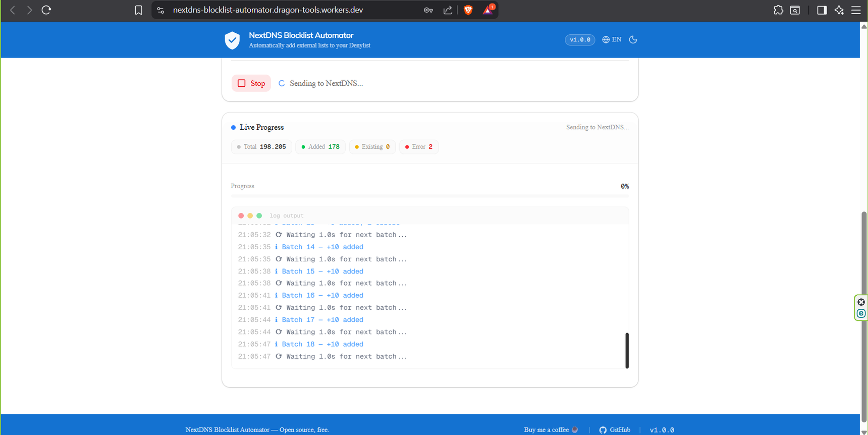Select the Batch 15 +10 added log line
868x435 pixels.
point(301,271)
